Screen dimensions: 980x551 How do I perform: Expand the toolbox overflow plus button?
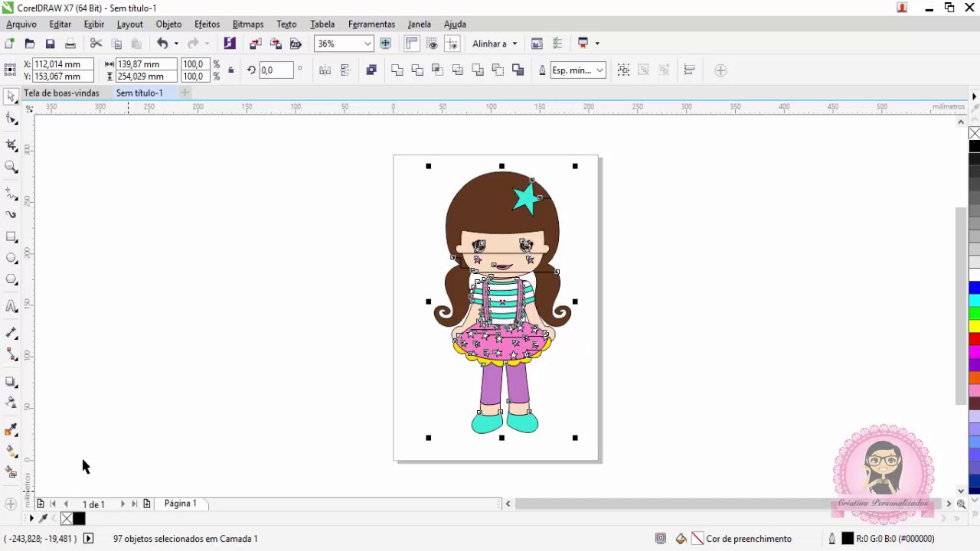coord(11,504)
